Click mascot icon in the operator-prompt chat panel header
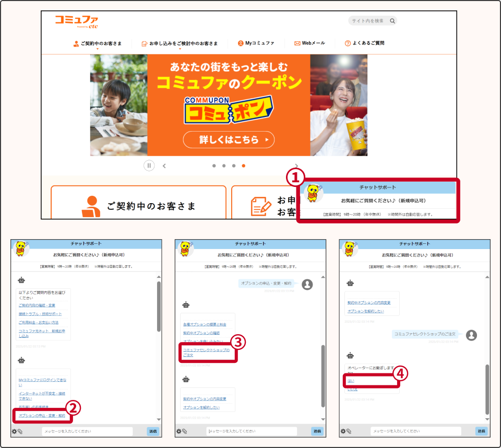501x448 pixels. tap(350, 249)
